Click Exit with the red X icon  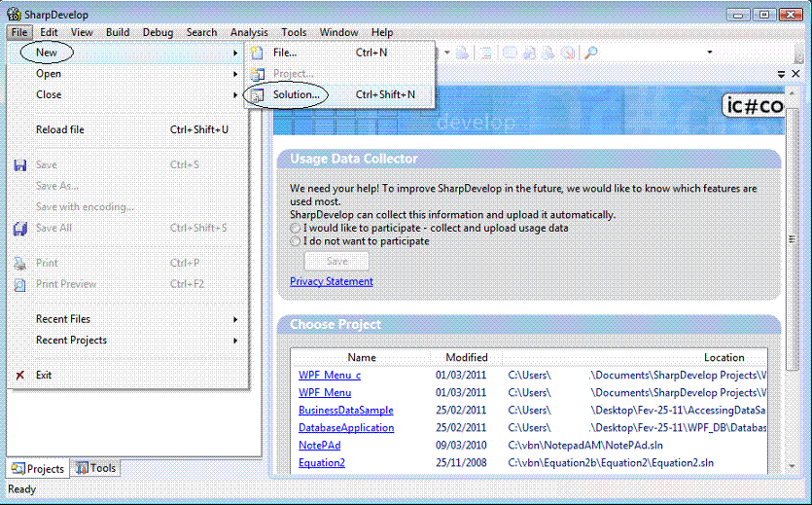(x=128, y=375)
